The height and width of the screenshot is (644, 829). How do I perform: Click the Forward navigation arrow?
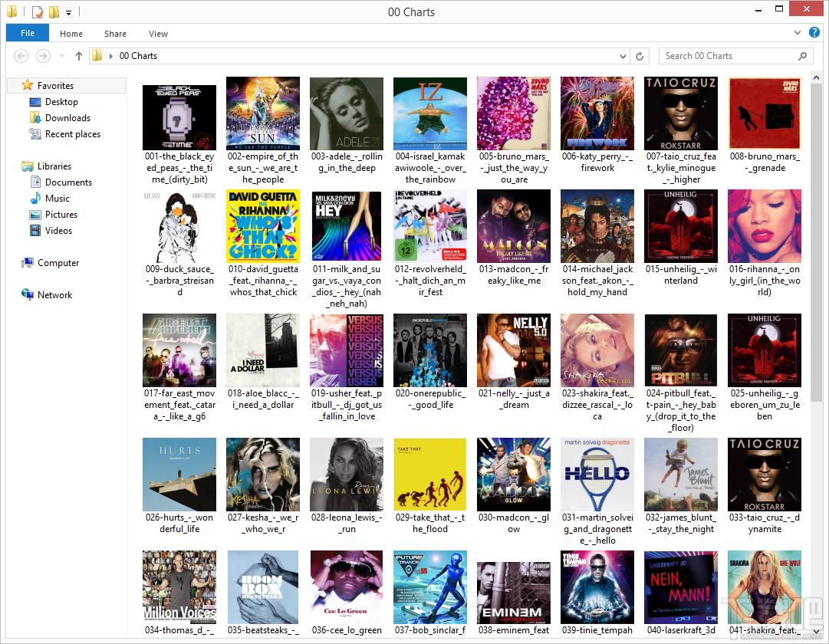(x=43, y=55)
